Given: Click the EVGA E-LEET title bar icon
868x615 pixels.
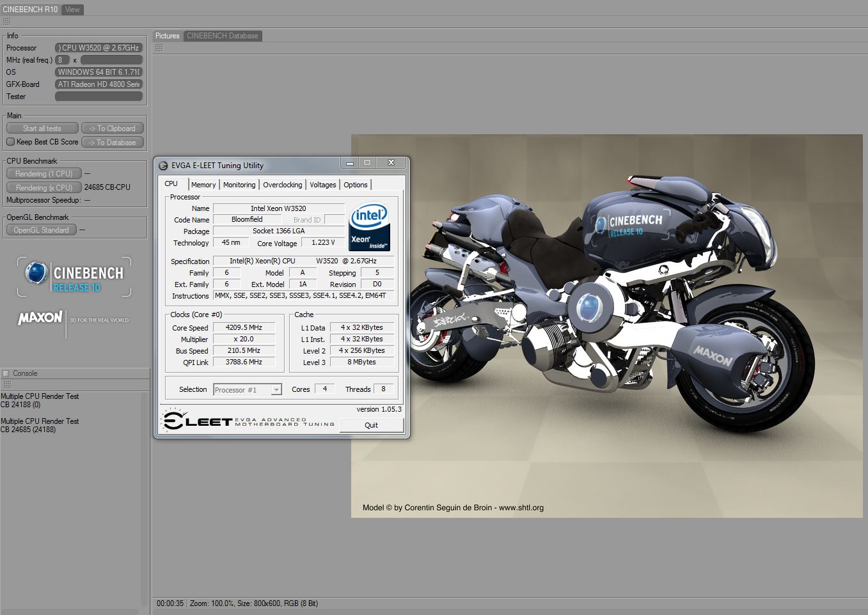Looking at the screenshot, I should pyautogui.click(x=163, y=166).
